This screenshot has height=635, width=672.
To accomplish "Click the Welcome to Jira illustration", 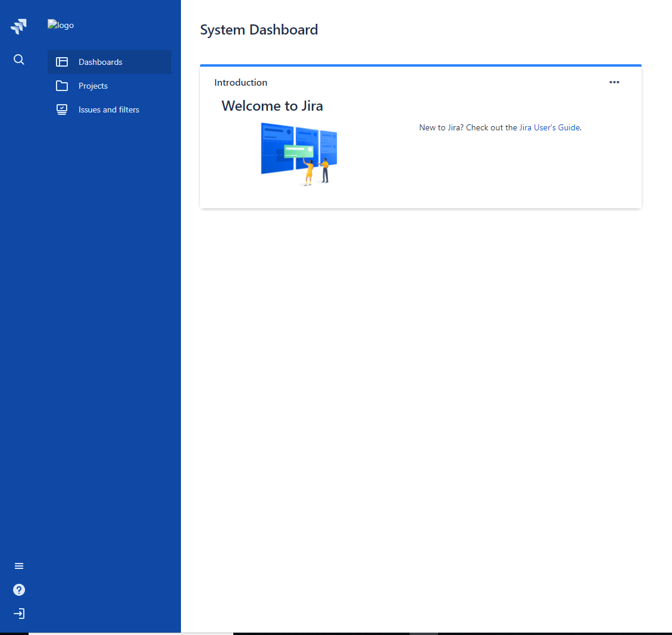I will point(299,154).
